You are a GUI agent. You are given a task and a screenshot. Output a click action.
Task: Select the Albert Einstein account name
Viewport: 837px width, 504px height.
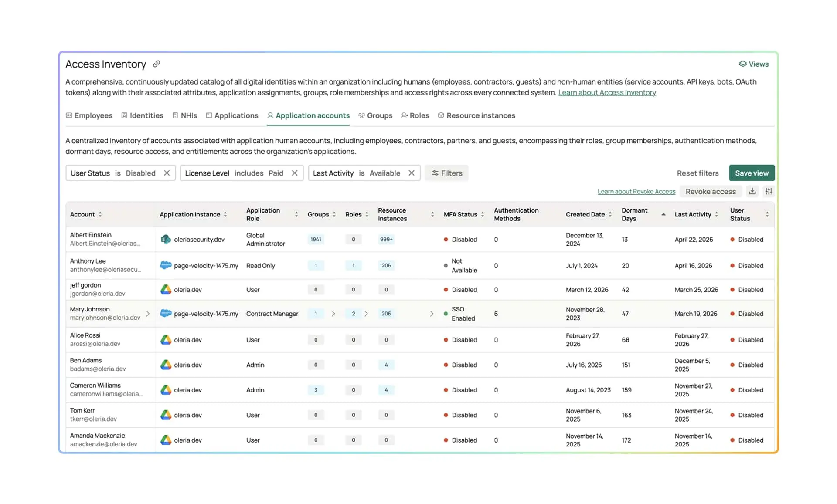(x=91, y=235)
